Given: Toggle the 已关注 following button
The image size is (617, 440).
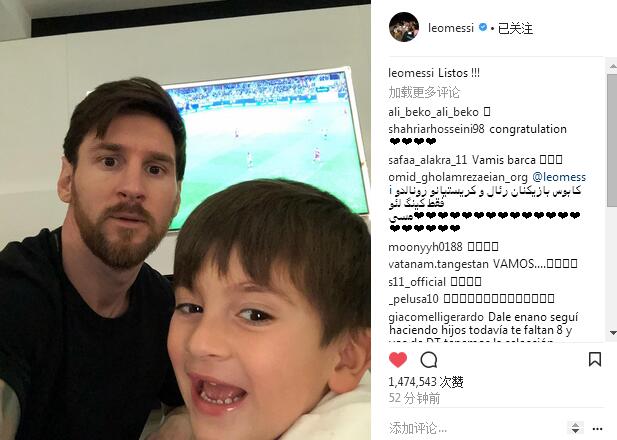Looking at the screenshot, I should 515,28.
